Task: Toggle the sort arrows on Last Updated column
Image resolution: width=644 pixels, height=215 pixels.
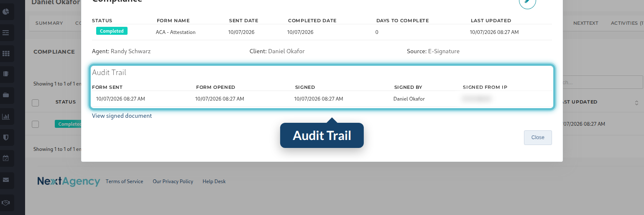Action: coord(636,103)
